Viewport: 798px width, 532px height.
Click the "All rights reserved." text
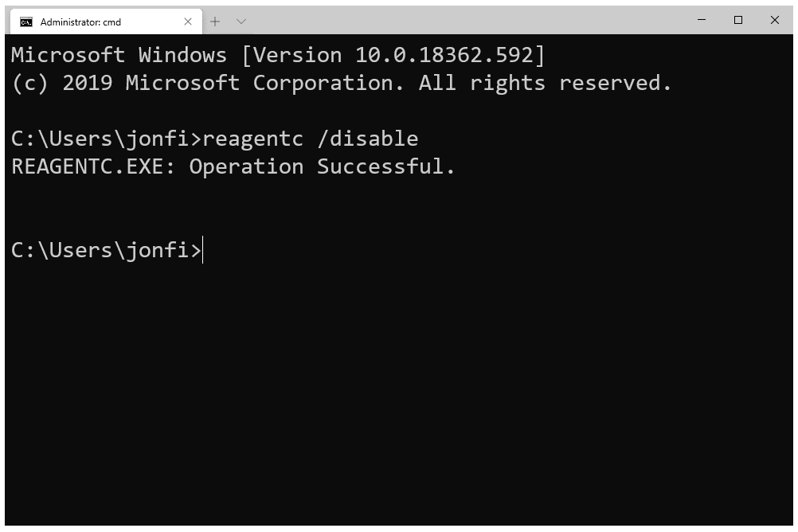(x=545, y=83)
